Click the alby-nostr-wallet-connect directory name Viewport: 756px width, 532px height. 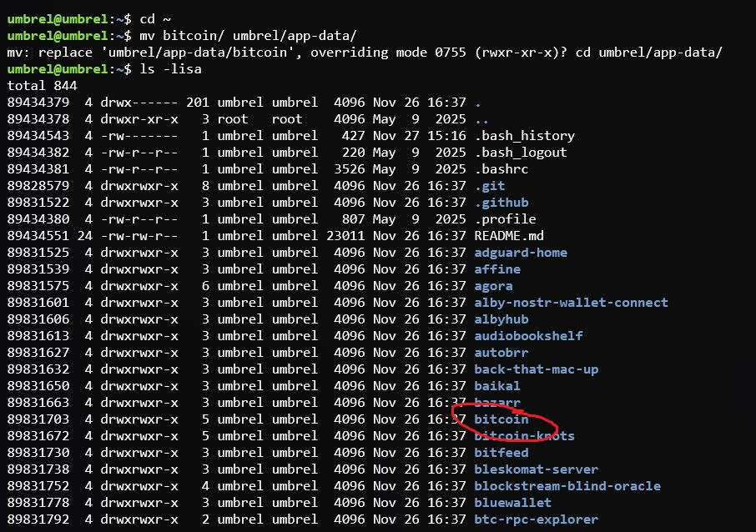(571, 303)
